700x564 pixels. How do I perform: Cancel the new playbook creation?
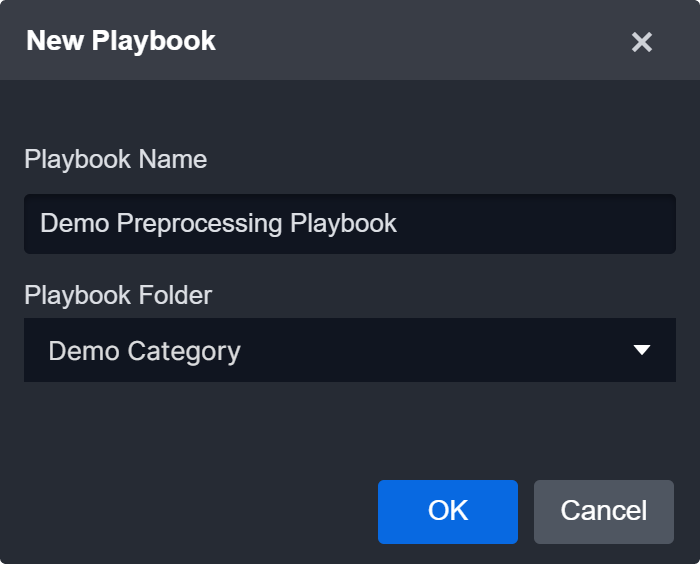(603, 511)
